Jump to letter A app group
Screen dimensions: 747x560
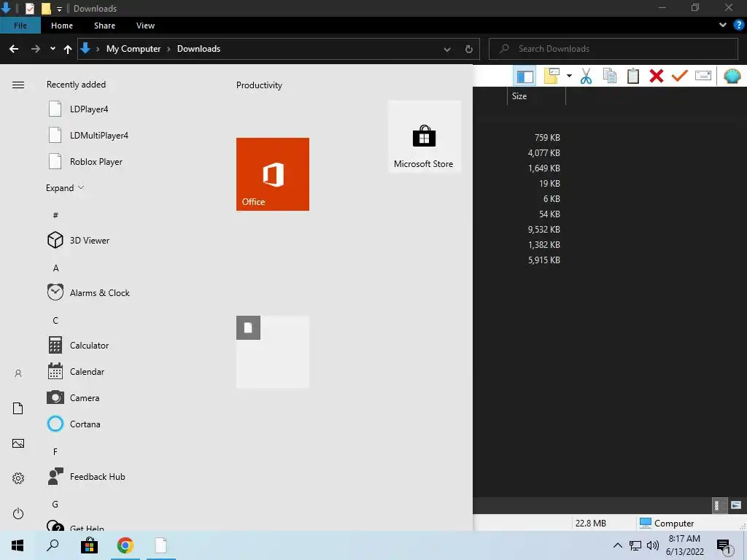click(55, 268)
